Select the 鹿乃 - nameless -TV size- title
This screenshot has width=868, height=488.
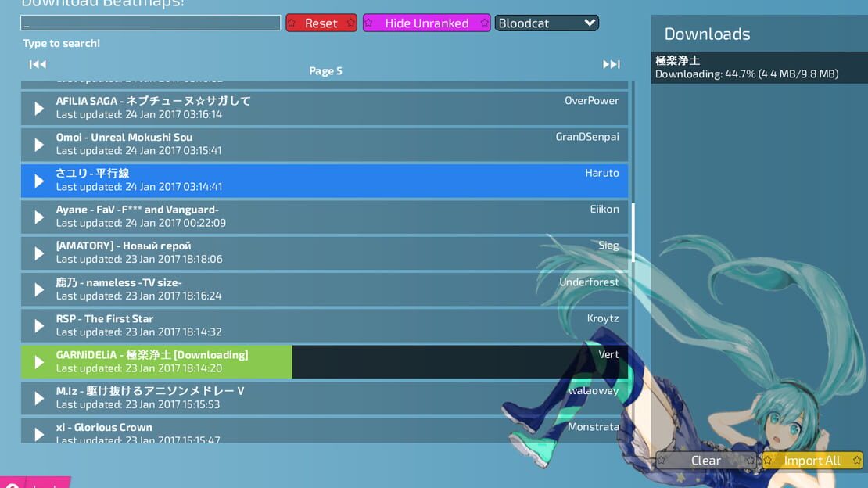click(x=119, y=282)
